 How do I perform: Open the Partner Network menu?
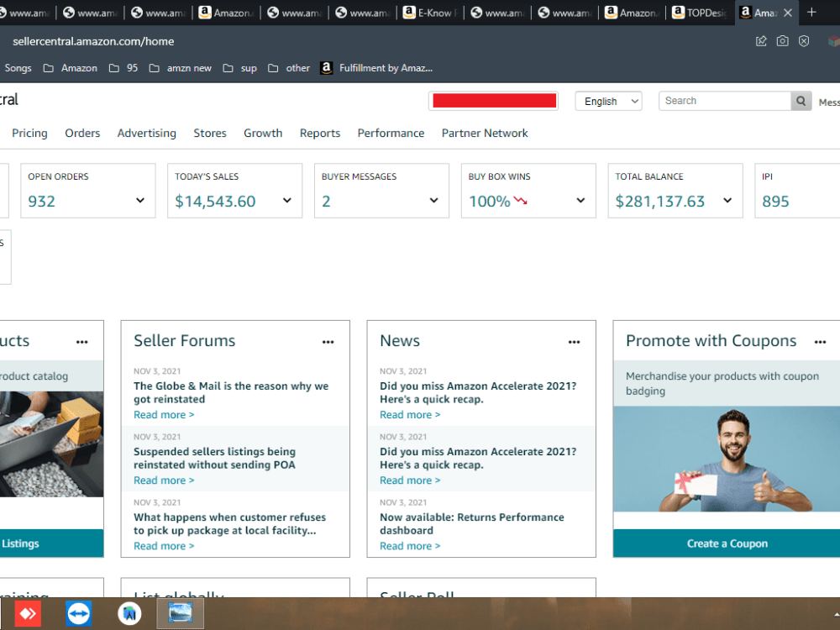click(x=485, y=133)
